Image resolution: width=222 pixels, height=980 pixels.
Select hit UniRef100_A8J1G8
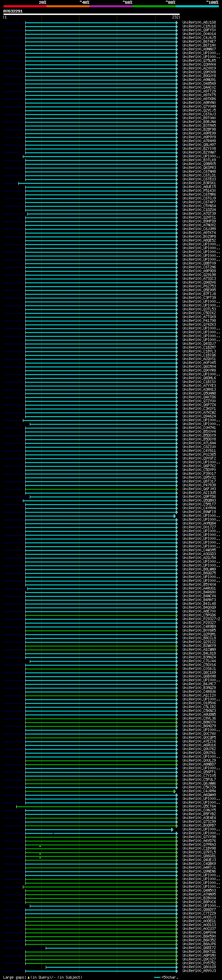(199, 23)
